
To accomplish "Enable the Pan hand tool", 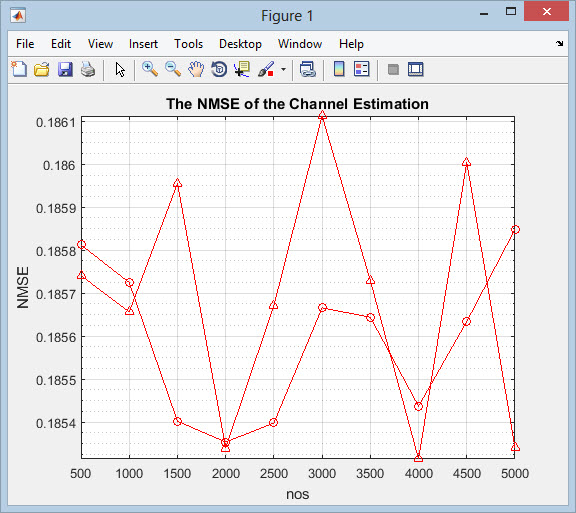I will pos(196,69).
